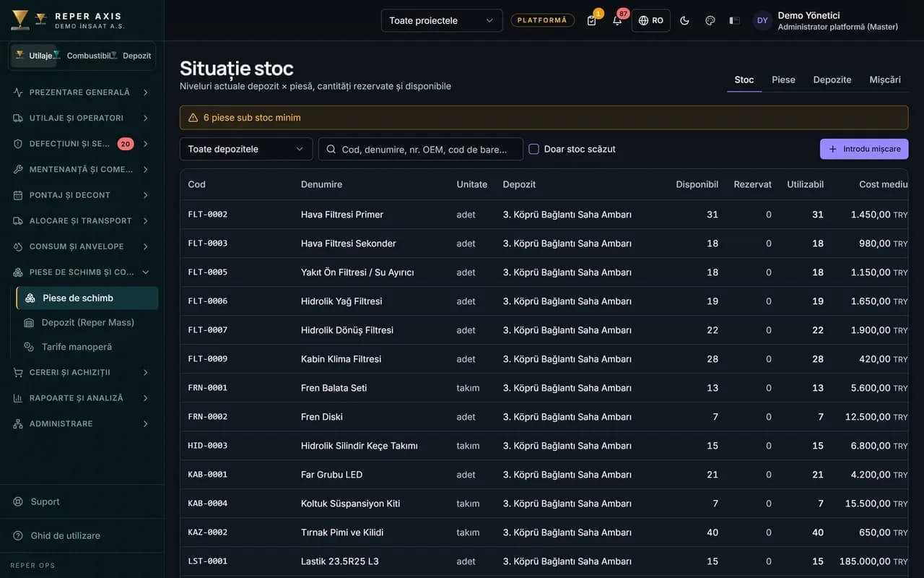924x578 pixels.
Task: Switch to the Depozite tab
Action: [x=832, y=79]
